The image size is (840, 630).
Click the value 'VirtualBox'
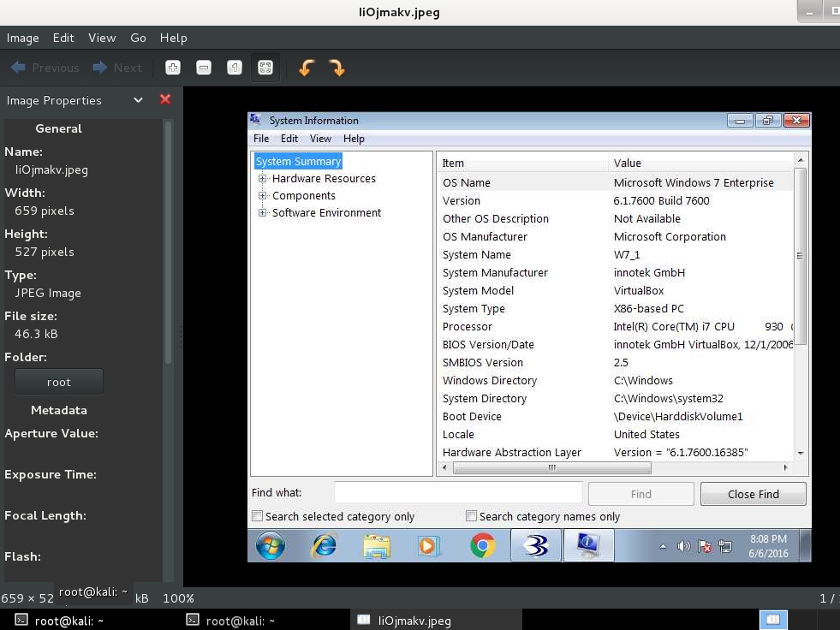(639, 290)
